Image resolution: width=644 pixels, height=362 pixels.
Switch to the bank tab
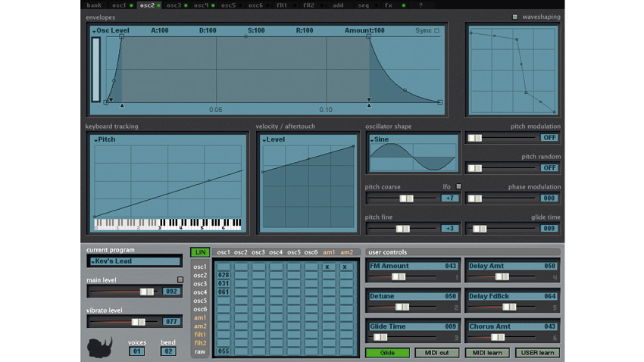(x=94, y=5)
